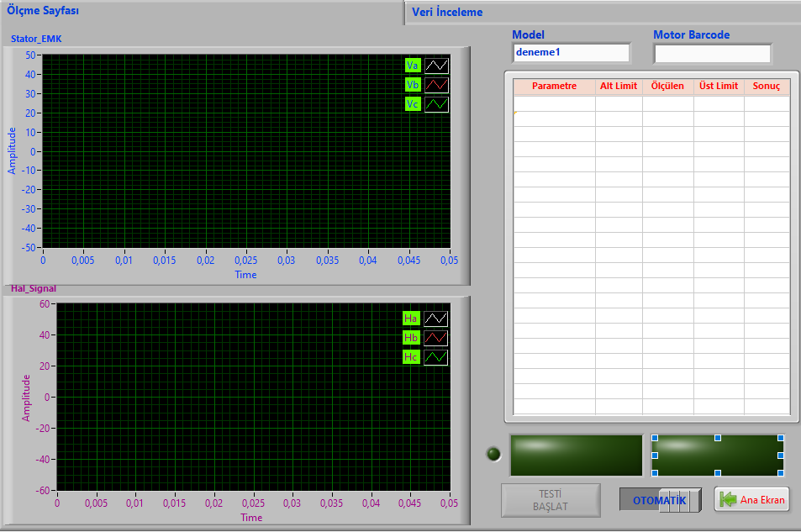The width and height of the screenshot is (801, 532).
Task: Focus the empty Motor Barcode field
Action: pos(712,53)
